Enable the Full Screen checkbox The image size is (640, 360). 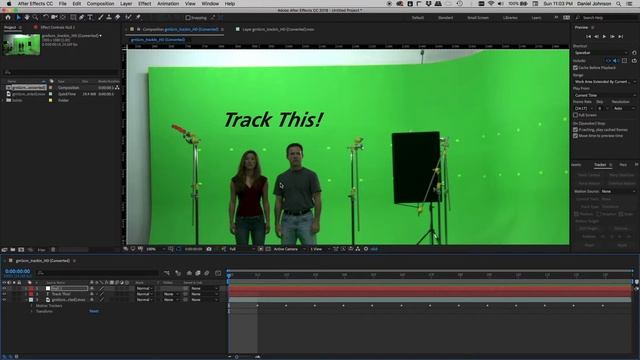(x=576, y=115)
